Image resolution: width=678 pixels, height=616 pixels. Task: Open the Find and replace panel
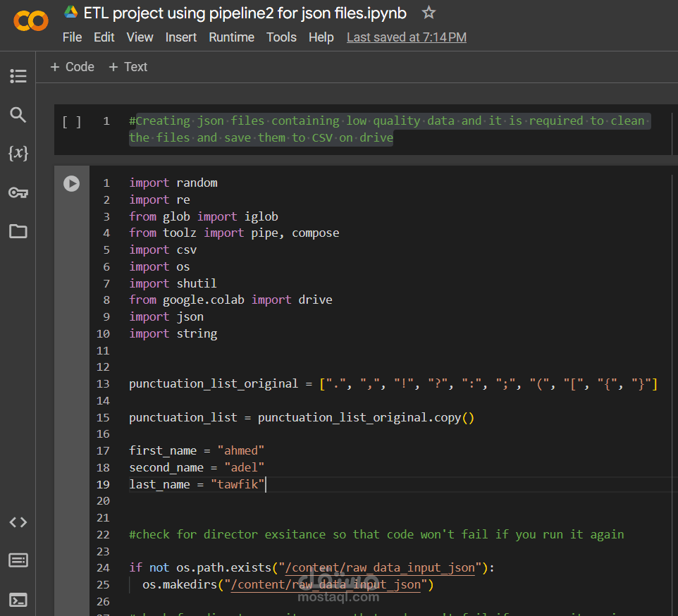click(x=18, y=114)
